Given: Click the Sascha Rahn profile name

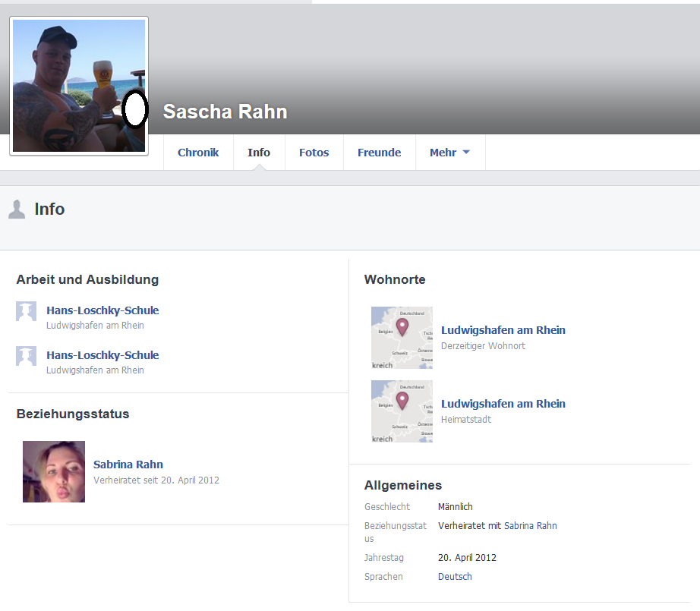Looking at the screenshot, I should [225, 112].
